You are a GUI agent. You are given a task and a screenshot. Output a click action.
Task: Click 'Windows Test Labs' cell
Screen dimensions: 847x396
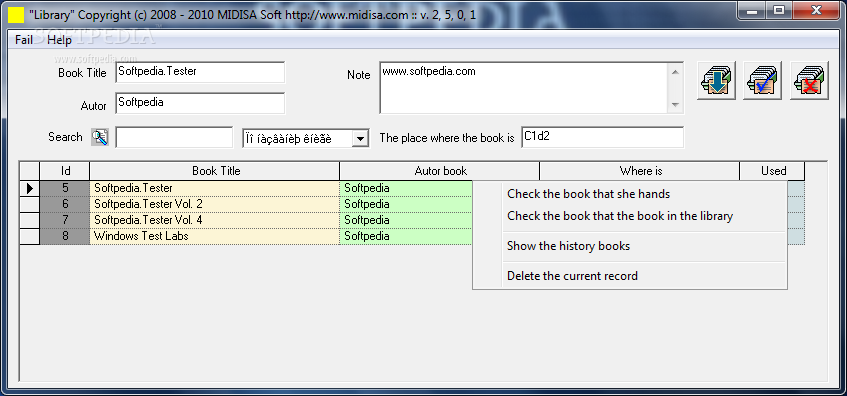pos(215,237)
